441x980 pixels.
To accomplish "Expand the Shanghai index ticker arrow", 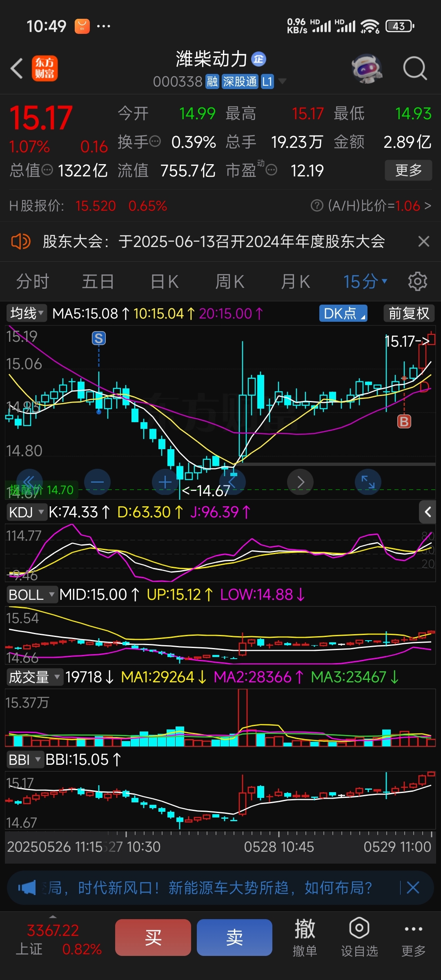I will tap(53, 916).
